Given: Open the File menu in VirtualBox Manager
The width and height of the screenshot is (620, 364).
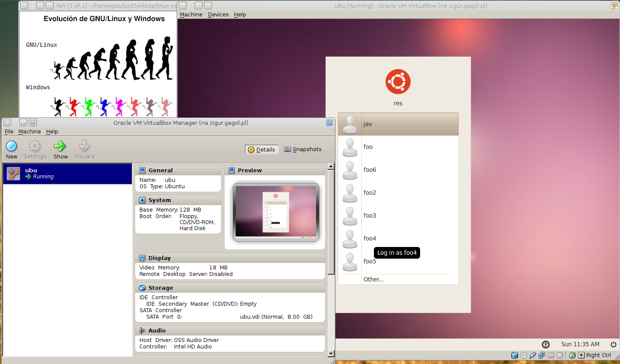Looking at the screenshot, I should pos(9,132).
